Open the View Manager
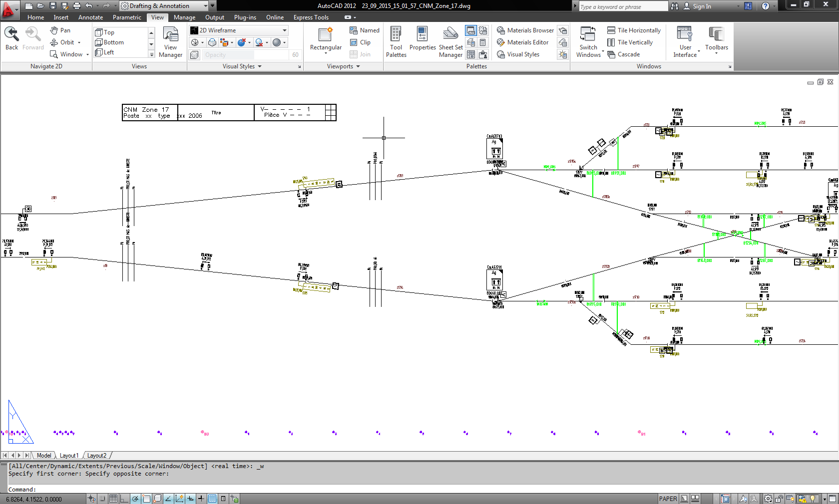The width and height of the screenshot is (839, 504). pos(170,42)
